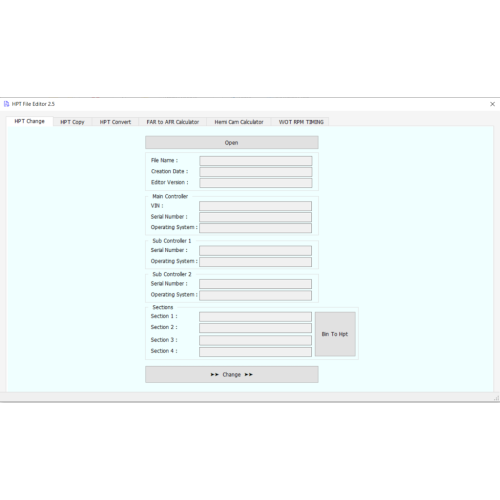The image size is (500, 500).
Task: Click the Creation Date field
Action: coord(256,172)
